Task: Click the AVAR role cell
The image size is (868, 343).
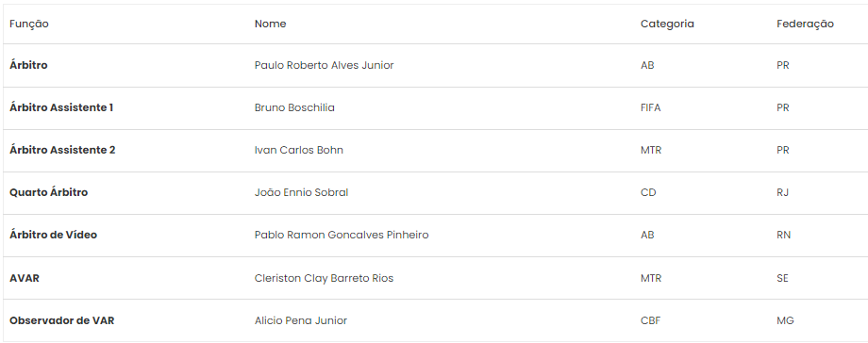Action: click(x=25, y=278)
